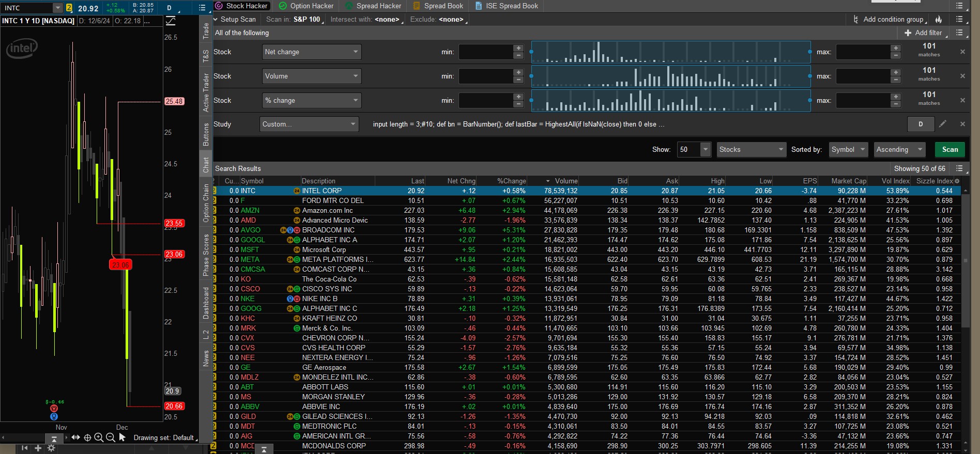
Task: Click the chart drawing tools curve icon
Action: [x=171, y=21]
